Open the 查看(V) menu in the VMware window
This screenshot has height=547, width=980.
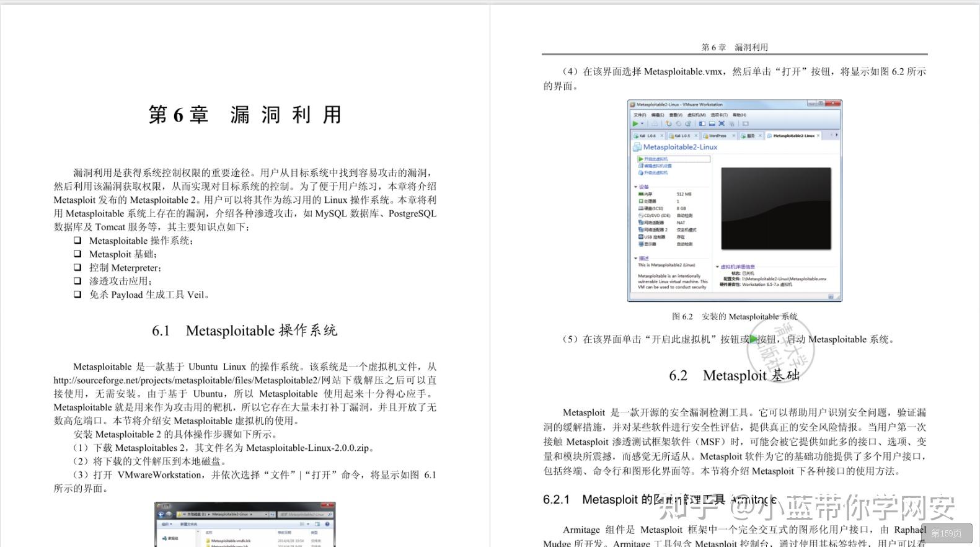coord(676,115)
